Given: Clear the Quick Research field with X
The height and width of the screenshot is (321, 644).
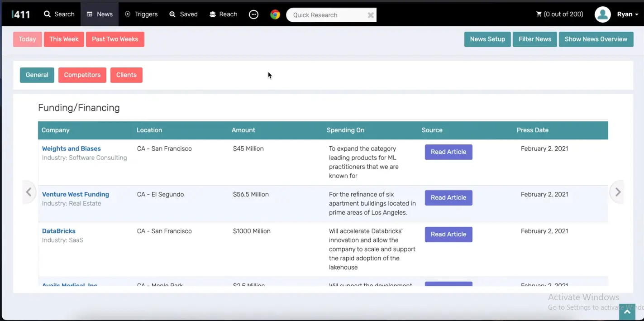Looking at the screenshot, I should (x=371, y=15).
